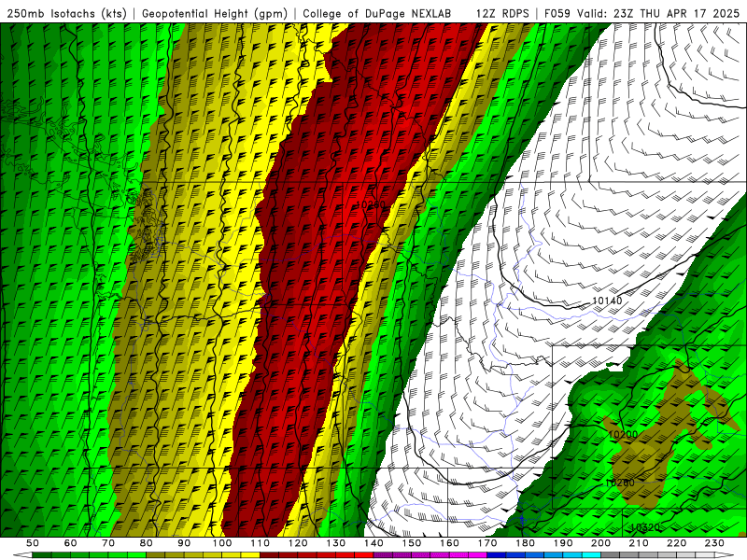Pick the cyan swatch on the color bar
Viewport: 747px width, 560px height.
tap(591, 554)
